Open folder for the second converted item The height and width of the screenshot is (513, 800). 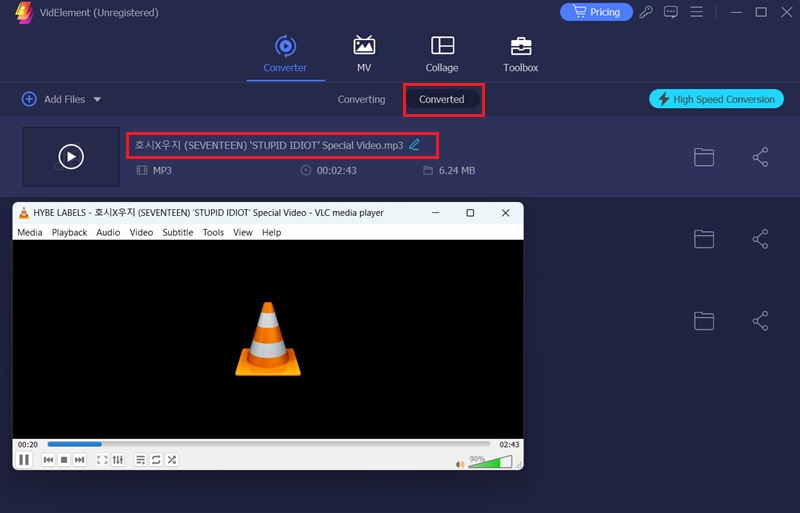704,239
